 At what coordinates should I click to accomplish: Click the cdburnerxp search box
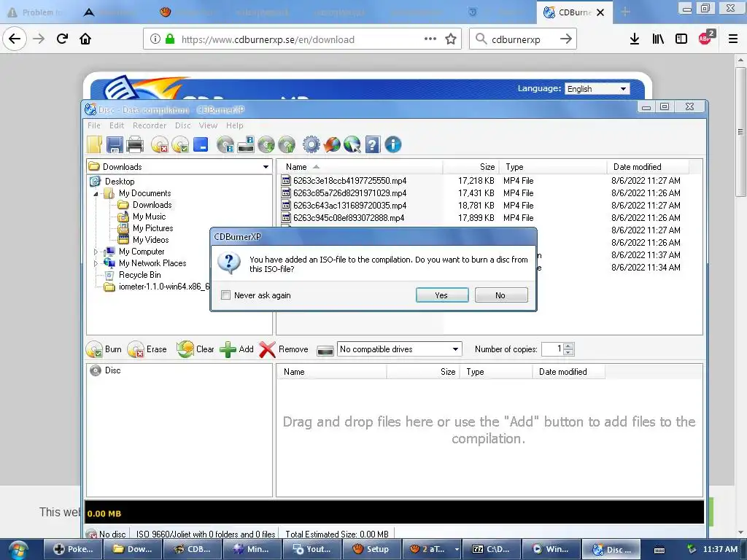tap(522, 39)
